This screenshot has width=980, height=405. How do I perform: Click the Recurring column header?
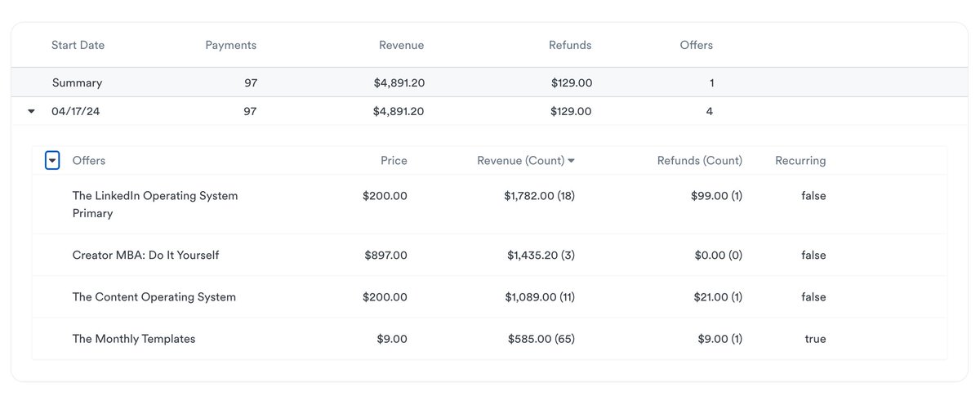pyautogui.click(x=800, y=161)
